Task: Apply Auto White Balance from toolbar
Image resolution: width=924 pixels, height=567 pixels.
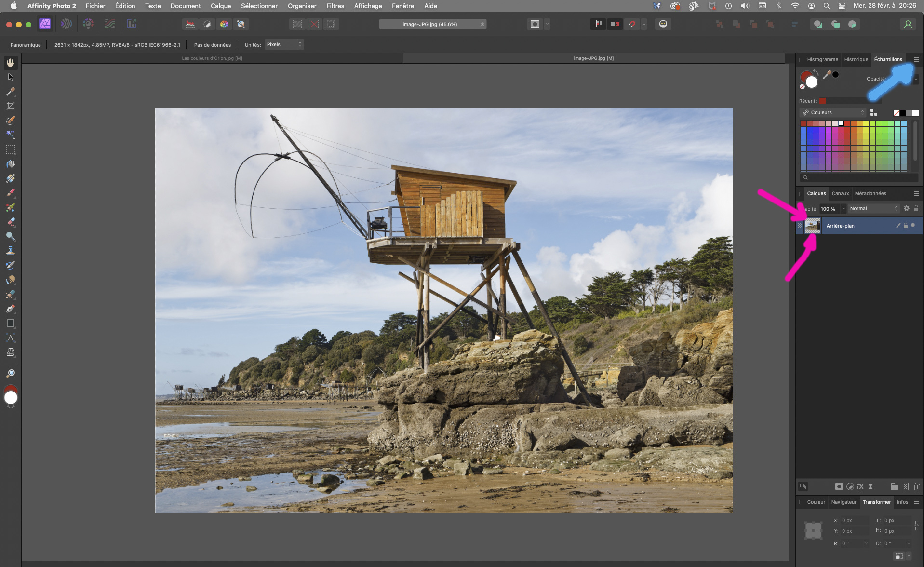Action: pos(241,24)
